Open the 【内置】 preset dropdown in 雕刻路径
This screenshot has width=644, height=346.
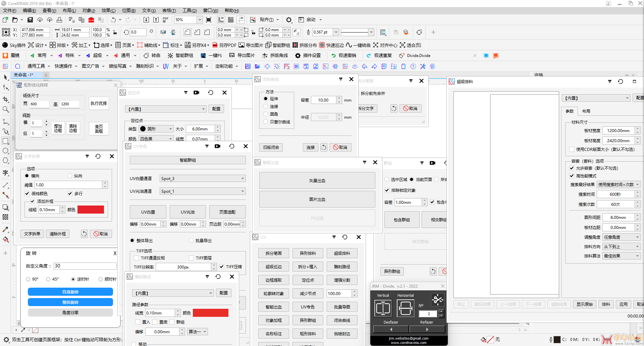[x=173, y=293]
